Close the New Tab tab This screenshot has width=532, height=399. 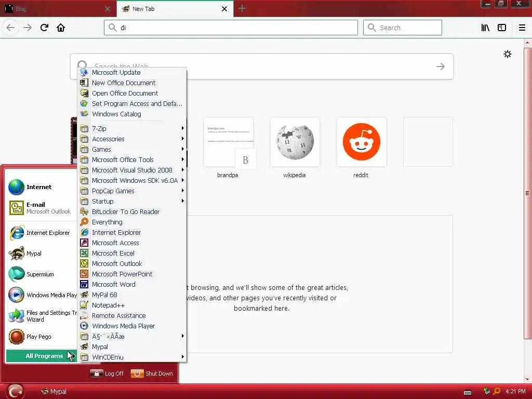click(x=224, y=9)
